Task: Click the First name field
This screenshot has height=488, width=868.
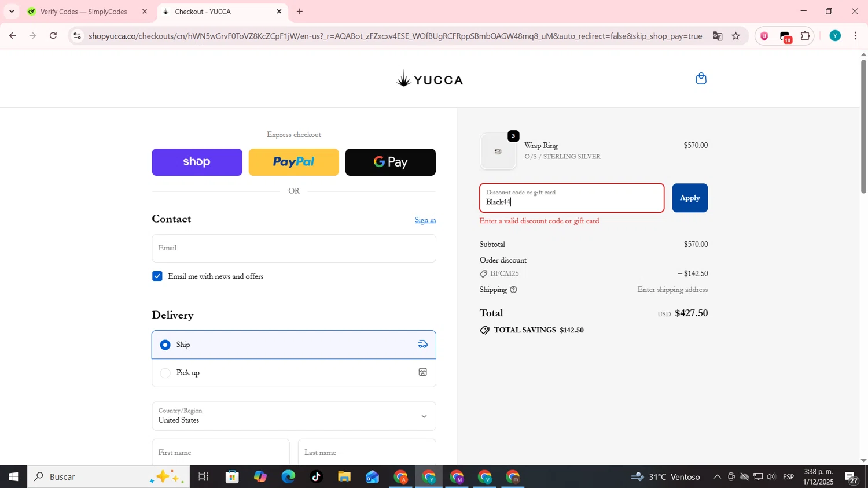Action: (x=220, y=452)
